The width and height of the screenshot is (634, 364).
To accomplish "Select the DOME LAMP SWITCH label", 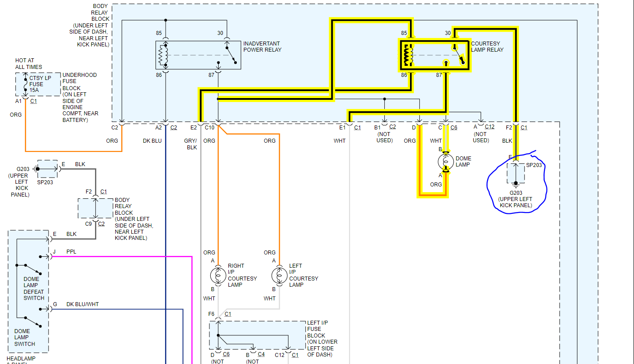I will coord(25,337).
